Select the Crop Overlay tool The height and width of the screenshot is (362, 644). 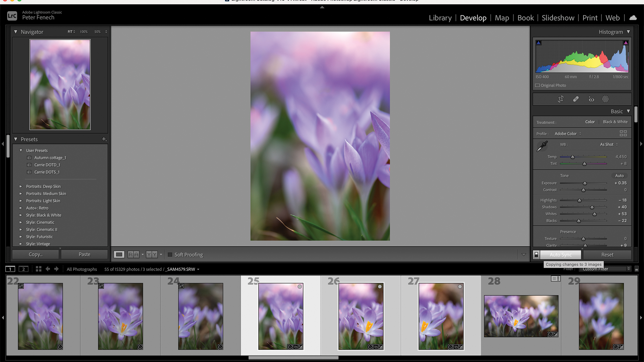click(561, 99)
